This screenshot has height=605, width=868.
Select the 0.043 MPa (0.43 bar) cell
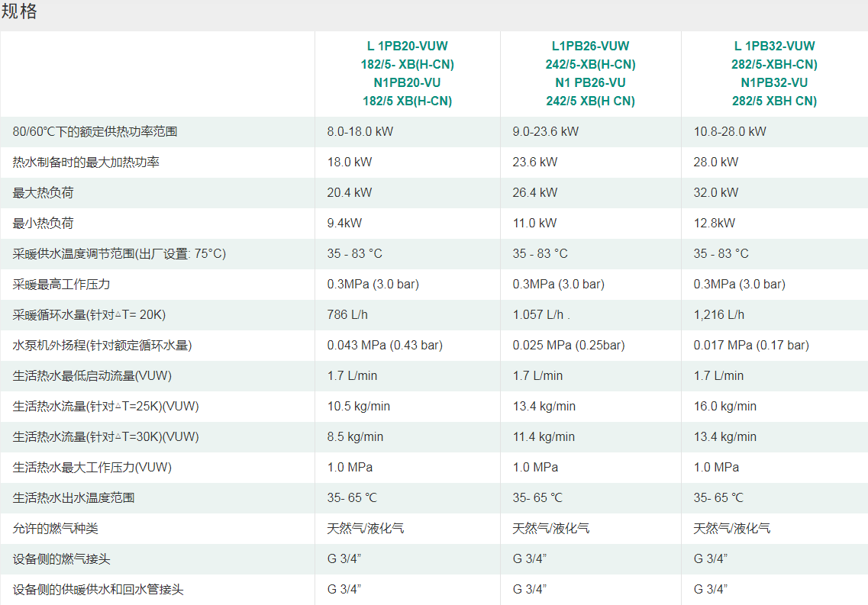point(385,346)
